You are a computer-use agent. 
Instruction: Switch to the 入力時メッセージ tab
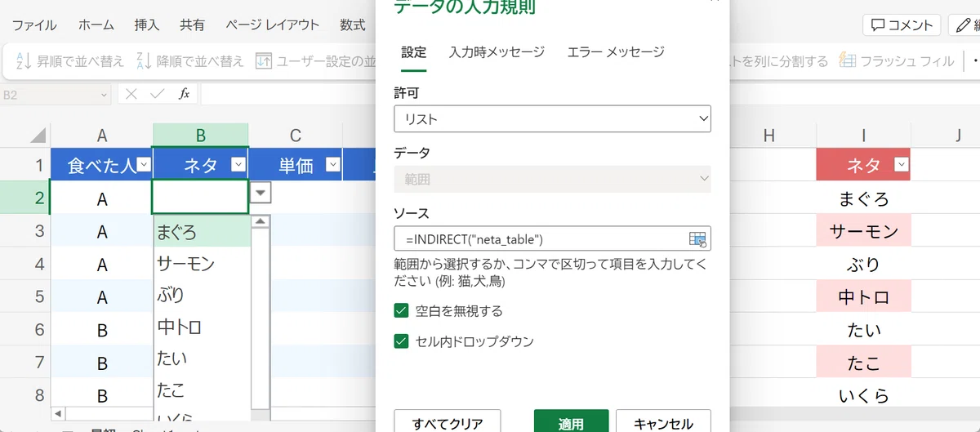(497, 52)
